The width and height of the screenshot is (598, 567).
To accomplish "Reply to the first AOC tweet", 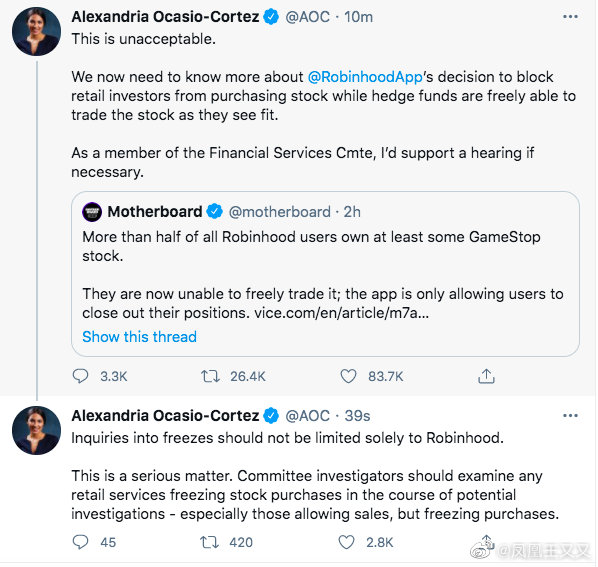I will (80, 376).
